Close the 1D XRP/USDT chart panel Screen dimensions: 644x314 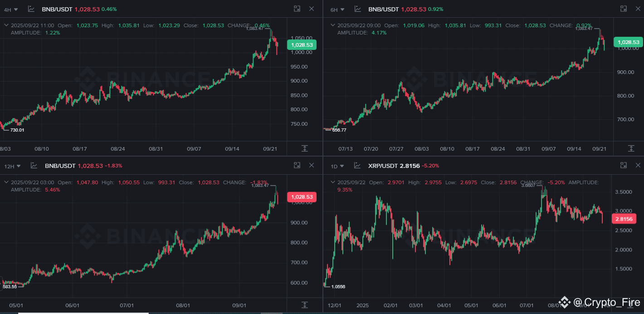tap(638, 165)
